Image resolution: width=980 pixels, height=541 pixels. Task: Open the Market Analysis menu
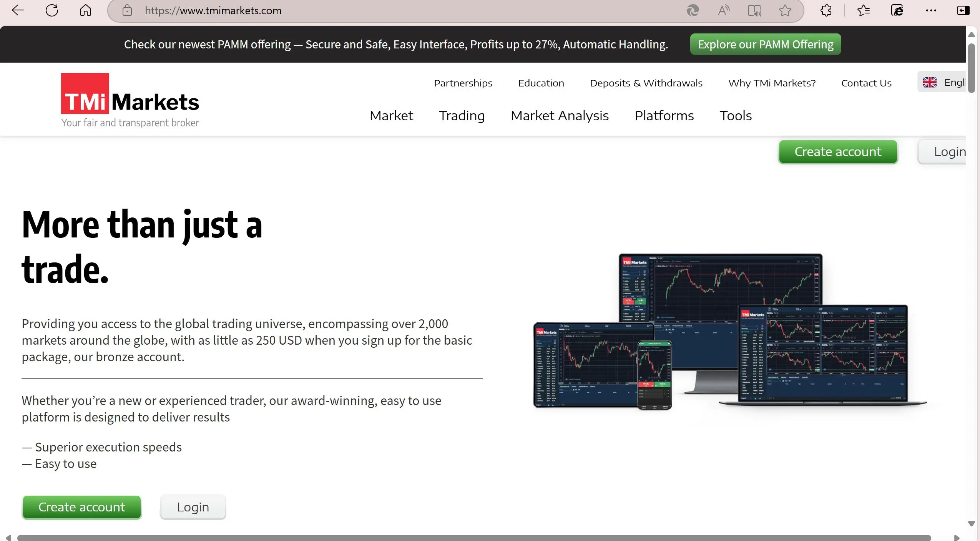coord(560,116)
